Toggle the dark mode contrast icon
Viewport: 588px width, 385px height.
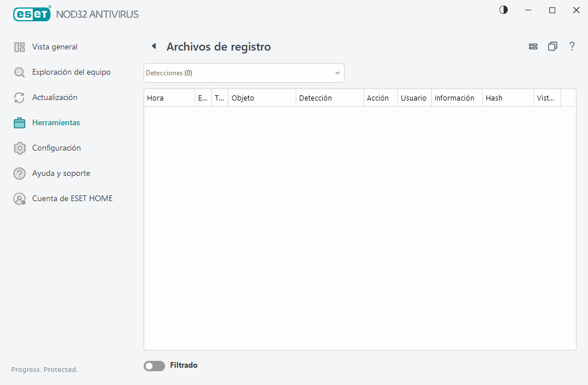tap(503, 10)
